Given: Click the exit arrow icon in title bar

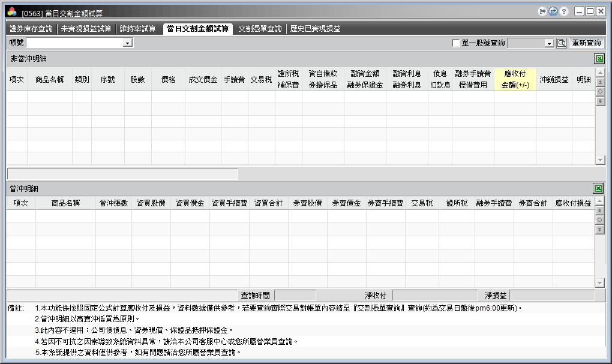Looking at the screenshot, I should click(x=543, y=11).
